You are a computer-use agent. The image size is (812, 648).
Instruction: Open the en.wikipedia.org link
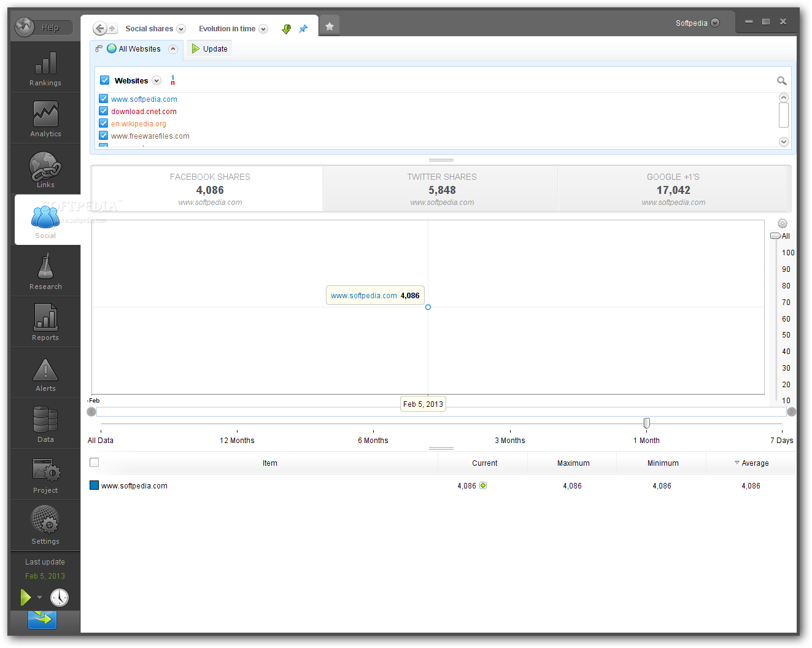point(139,123)
